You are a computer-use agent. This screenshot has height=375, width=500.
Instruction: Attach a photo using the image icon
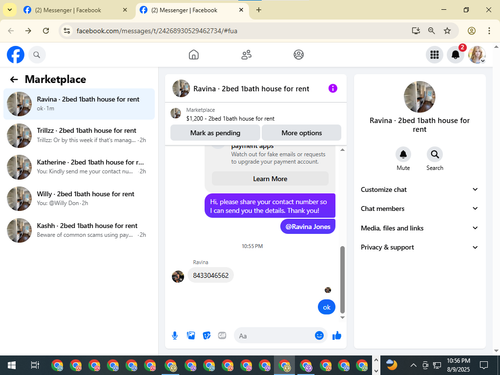coord(191,335)
